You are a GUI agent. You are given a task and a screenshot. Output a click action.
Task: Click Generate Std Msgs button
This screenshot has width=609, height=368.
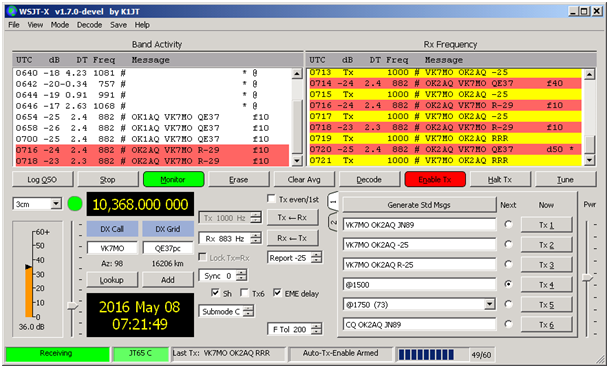pos(419,205)
